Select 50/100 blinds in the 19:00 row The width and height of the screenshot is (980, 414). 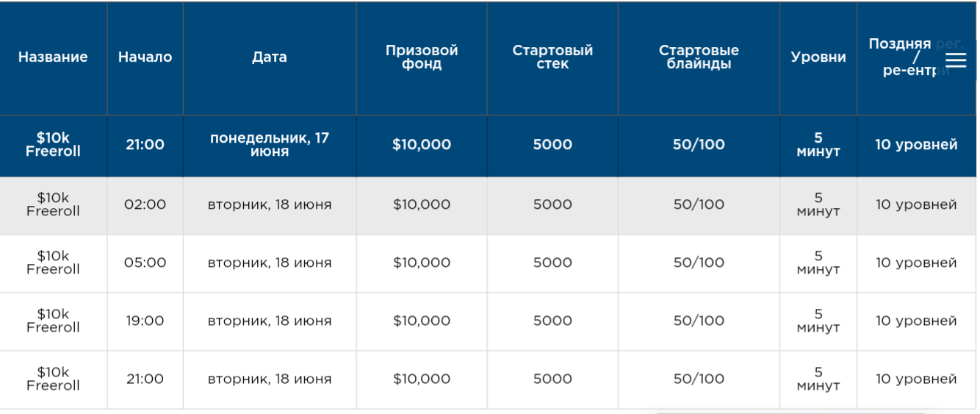[x=699, y=321]
